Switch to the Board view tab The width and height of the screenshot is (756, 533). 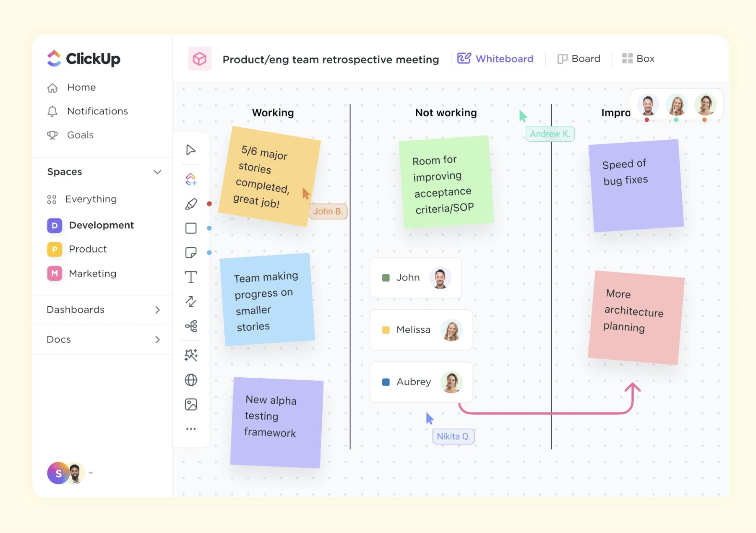[579, 59]
